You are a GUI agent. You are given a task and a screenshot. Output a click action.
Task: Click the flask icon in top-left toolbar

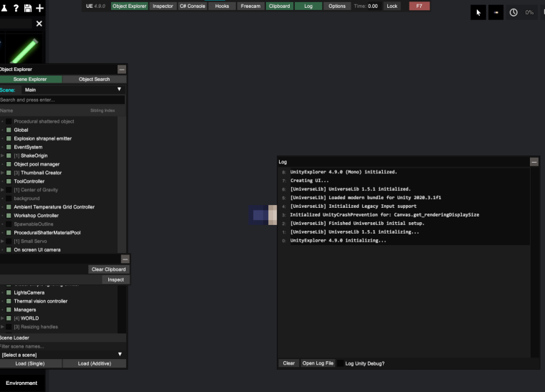click(x=4, y=8)
